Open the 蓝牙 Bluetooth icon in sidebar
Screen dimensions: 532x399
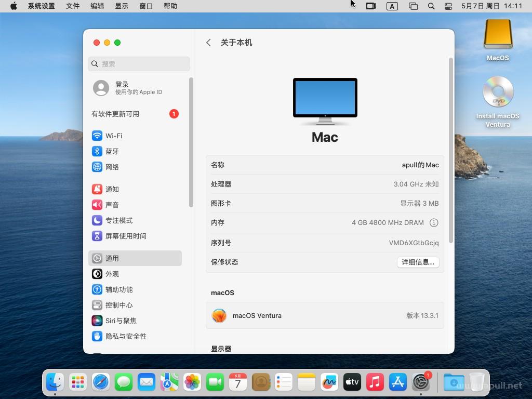(x=97, y=151)
